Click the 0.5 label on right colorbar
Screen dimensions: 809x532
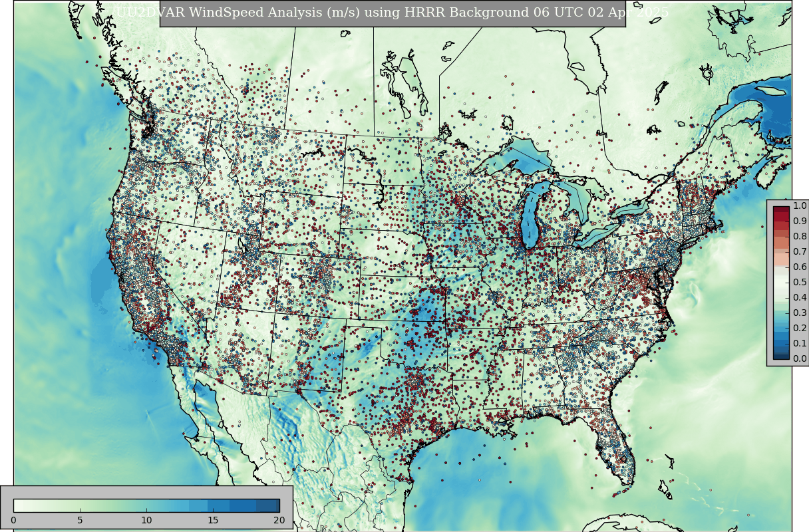click(799, 282)
